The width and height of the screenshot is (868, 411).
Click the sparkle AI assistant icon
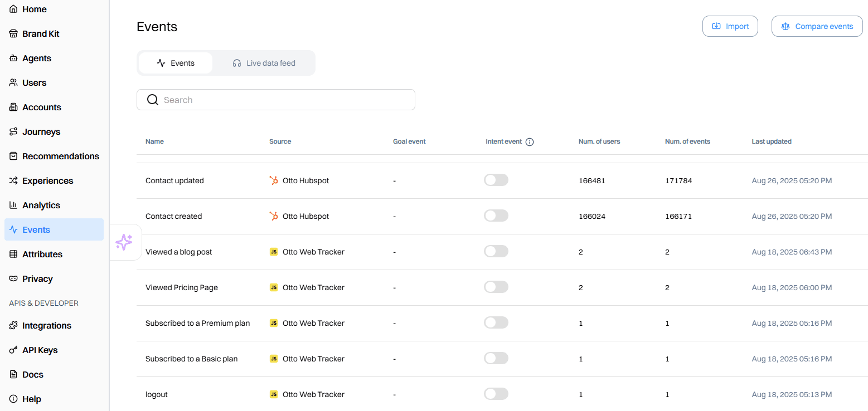pos(124,242)
